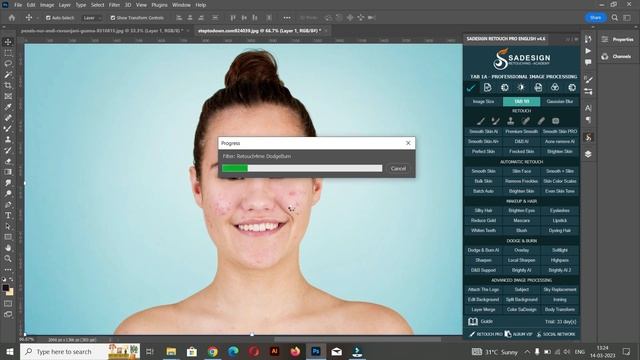Click Layer Merge button

coord(483,309)
